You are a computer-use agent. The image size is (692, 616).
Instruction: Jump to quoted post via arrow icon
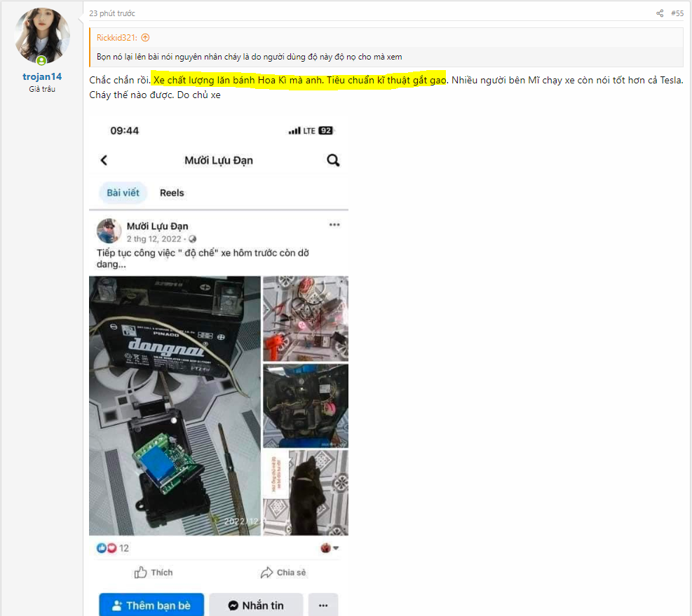(145, 38)
